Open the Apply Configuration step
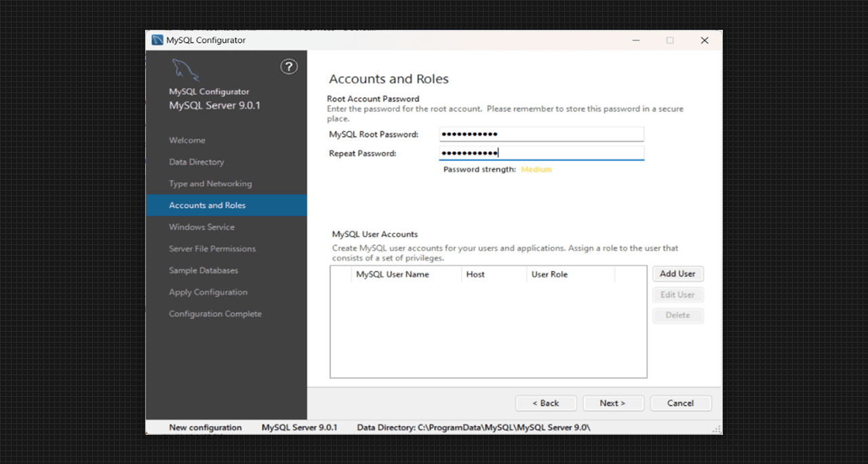Image resolution: width=868 pixels, height=464 pixels. (208, 292)
